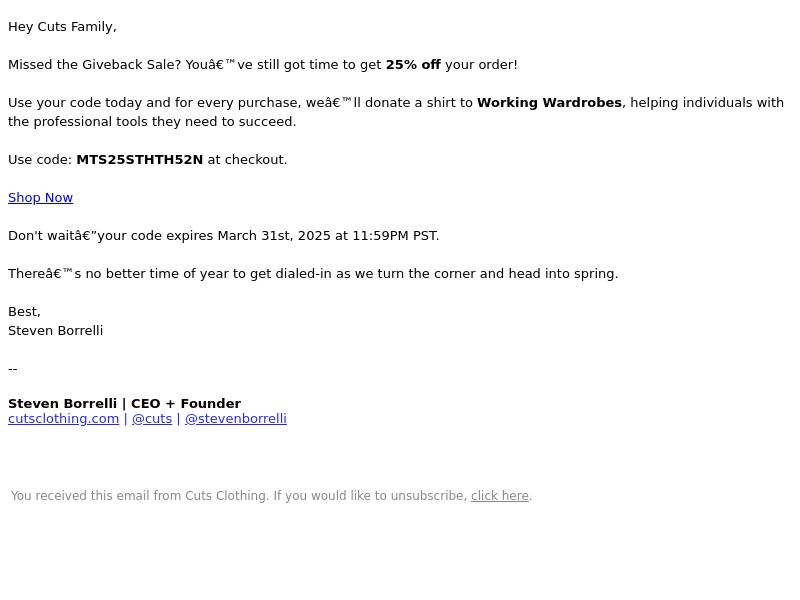Image resolution: width=800 pixels, height=600 pixels.
Task: Click the 'Best,' sign-off line
Action: click(x=24, y=312)
